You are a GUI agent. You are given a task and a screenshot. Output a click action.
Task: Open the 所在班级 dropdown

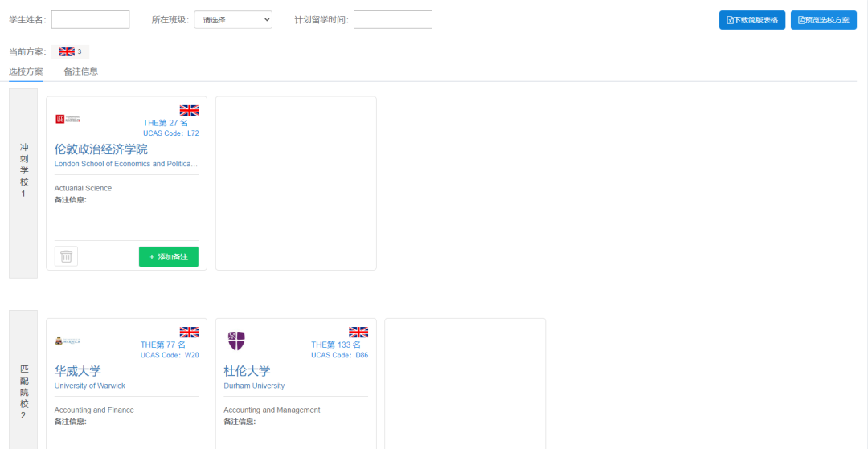(233, 20)
